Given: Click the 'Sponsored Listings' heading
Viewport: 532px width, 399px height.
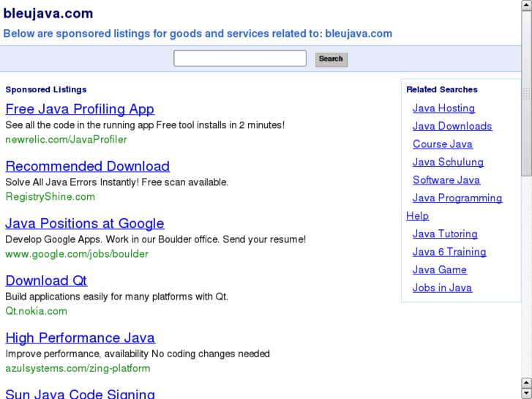Looking at the screenshot, I should pos(46,89).
